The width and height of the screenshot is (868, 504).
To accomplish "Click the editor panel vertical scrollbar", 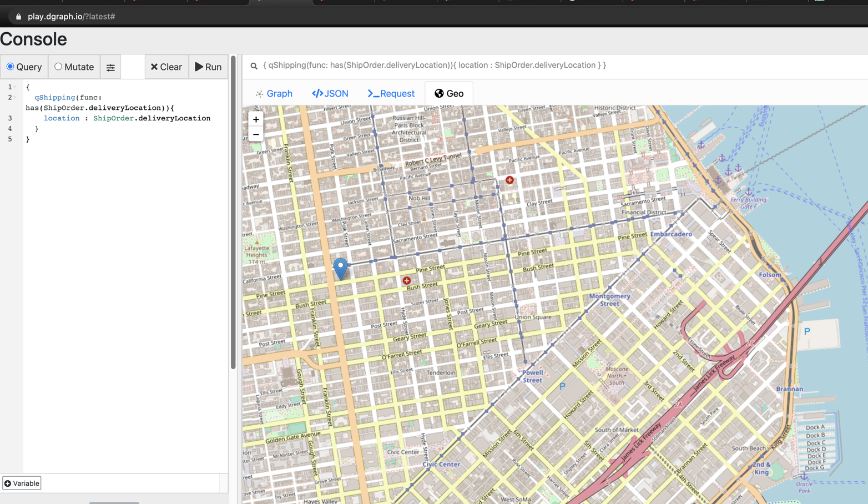I will click(x=233, y=212).
